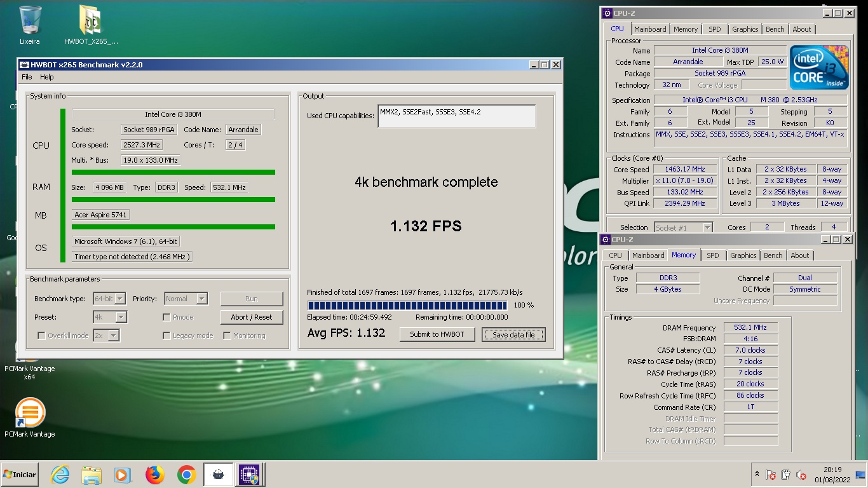Click the benchmark progress bar at 100%
Image resolution: width=868 pixels, height=488 pixels.
coord(407,305)
